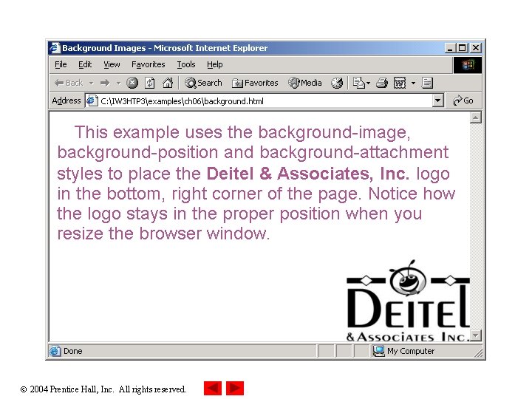Click the vertical scrollbar track
532x399 pixels.
476,226
